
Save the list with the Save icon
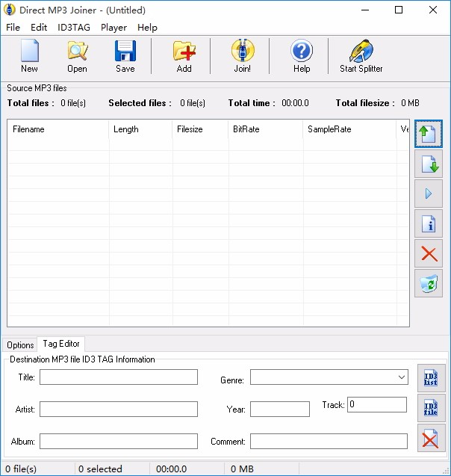click(125, 56)
